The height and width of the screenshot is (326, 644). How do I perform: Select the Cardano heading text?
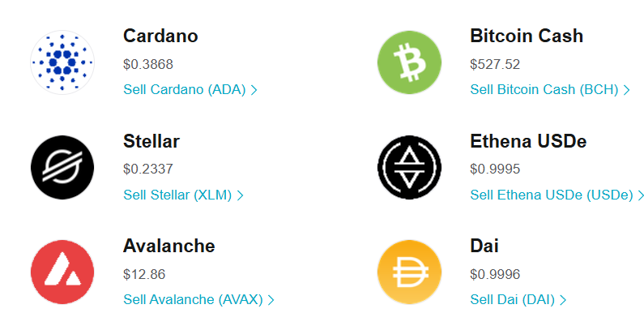160,36
